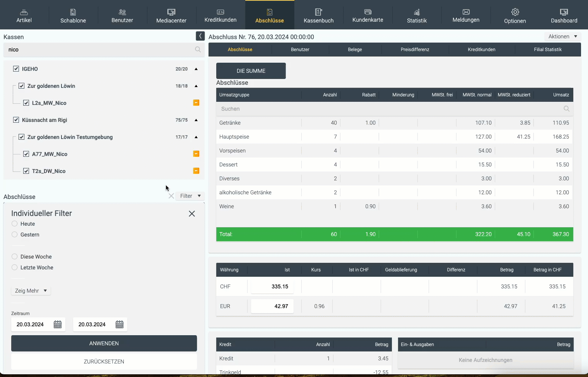Select the Heute radio option
588x377 pixels.
click(14, 223)
